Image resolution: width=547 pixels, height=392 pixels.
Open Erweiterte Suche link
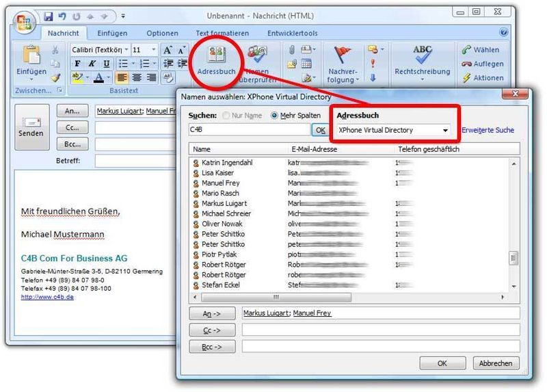click(488, 130)
